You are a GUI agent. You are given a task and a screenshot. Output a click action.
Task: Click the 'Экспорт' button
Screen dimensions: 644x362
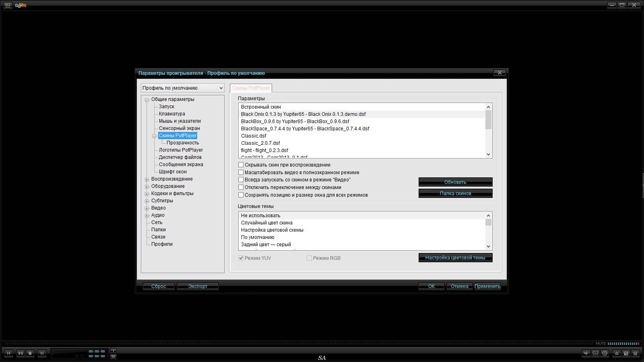pyautogui.click(x=198, y=286)
